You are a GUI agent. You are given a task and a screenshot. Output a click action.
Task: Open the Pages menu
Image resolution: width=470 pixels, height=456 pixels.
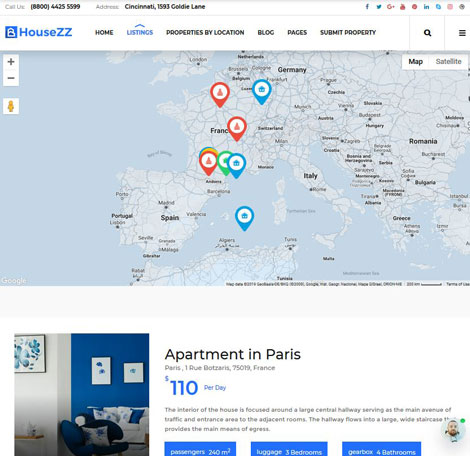pyautogui.click(x=297, y=32)
